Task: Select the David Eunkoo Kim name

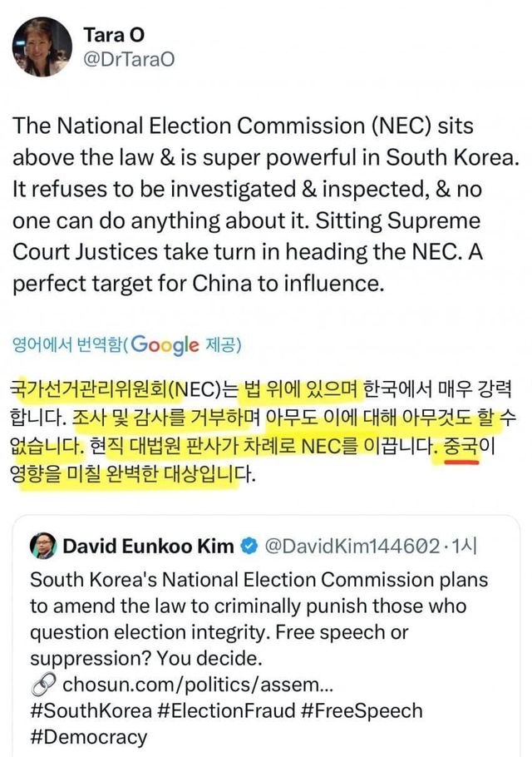Action: (149, 547)
